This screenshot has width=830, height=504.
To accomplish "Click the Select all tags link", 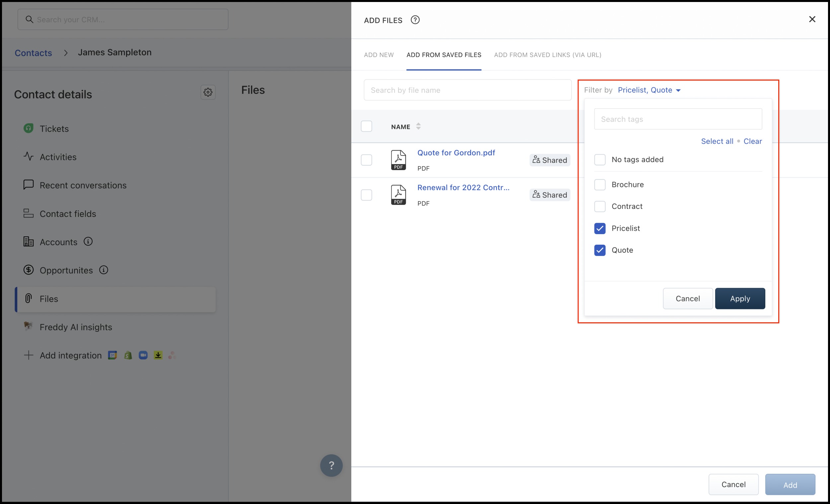I will click(717, 141).
